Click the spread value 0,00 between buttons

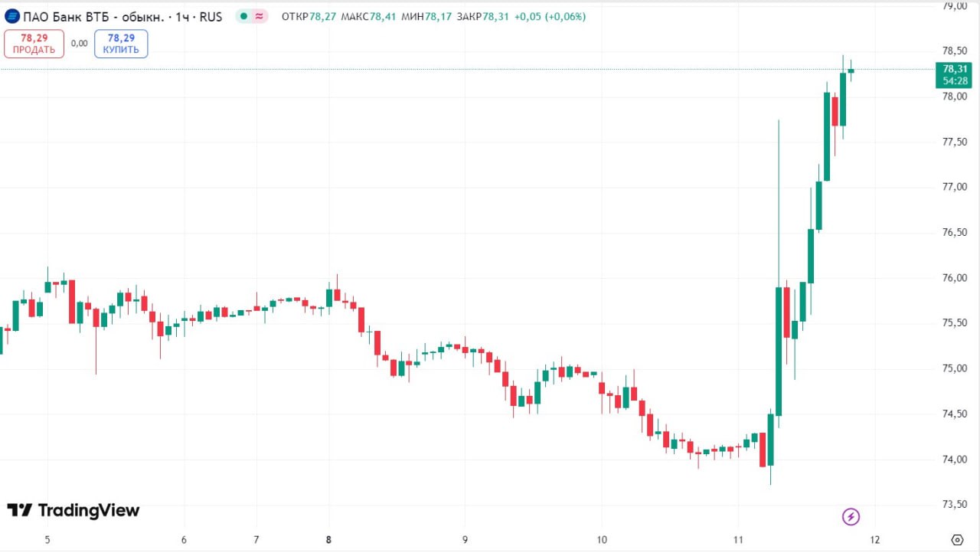pos(79,44)
